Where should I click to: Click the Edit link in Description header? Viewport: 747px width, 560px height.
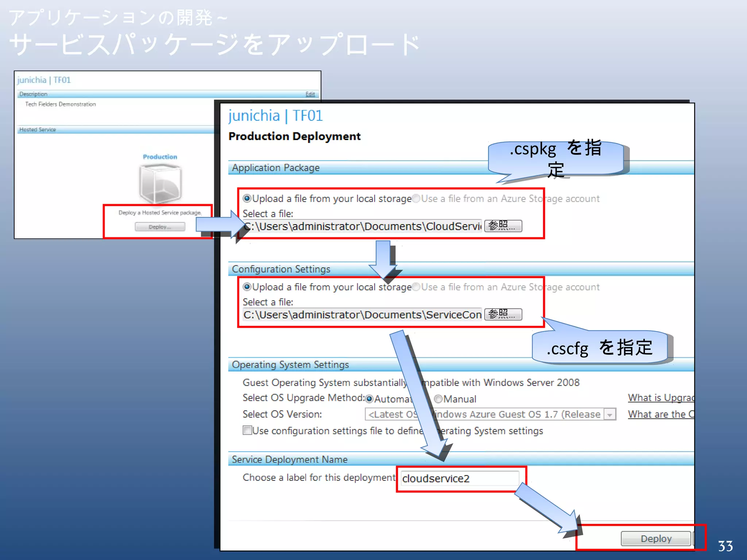[310, 94]
